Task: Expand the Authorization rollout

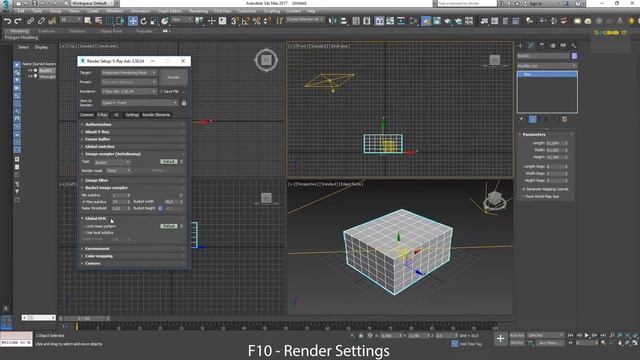Action: (x=133, y=124)
